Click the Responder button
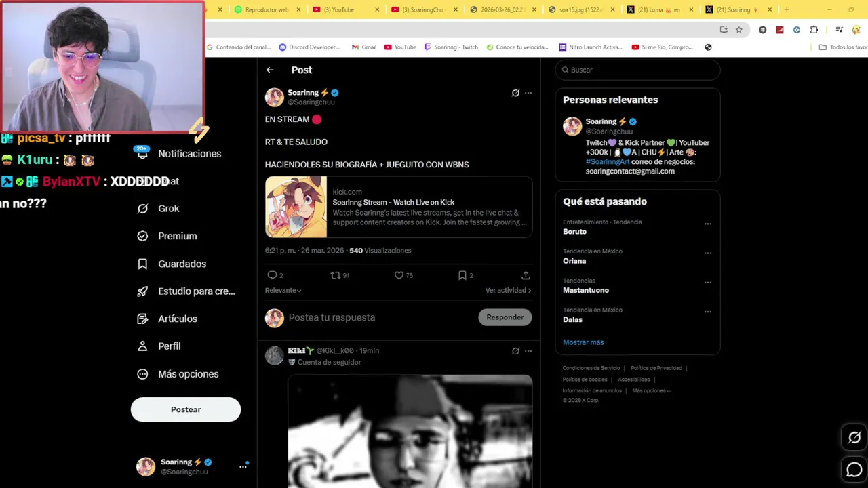 tap(505, 317)
